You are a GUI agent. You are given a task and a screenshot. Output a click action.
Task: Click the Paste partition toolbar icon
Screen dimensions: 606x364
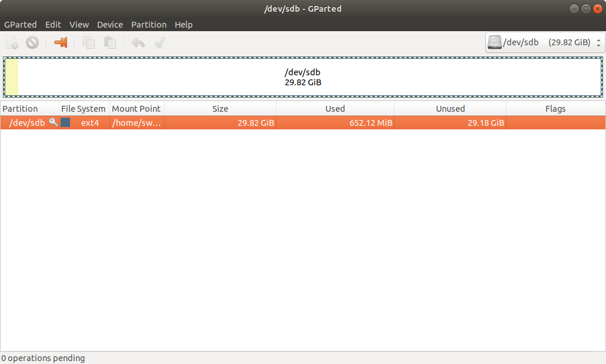pyautogui.click(x=110, y=42)
